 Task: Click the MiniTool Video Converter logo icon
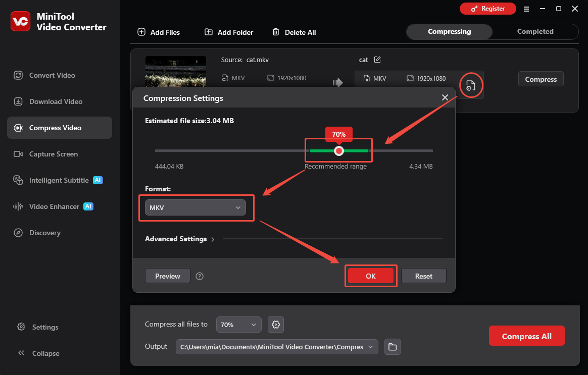[x=20, y=21]
